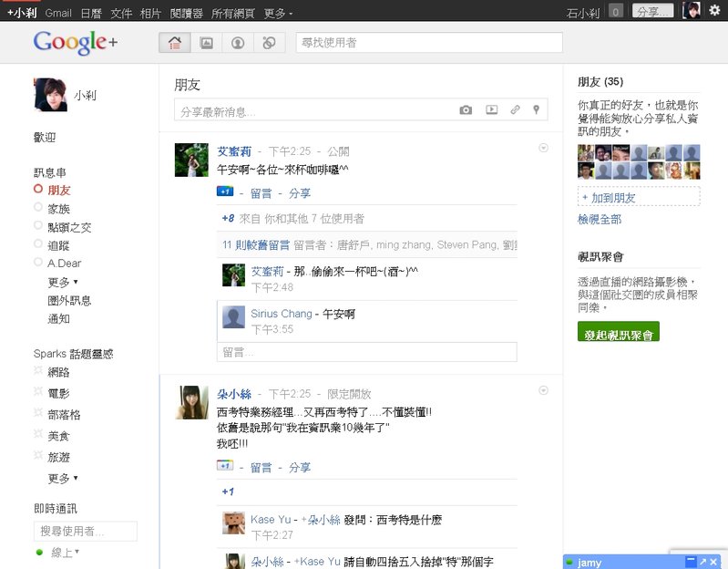Click the 留言 comment input box
Screen dimensions: 728x569
(x=367, y=352)
